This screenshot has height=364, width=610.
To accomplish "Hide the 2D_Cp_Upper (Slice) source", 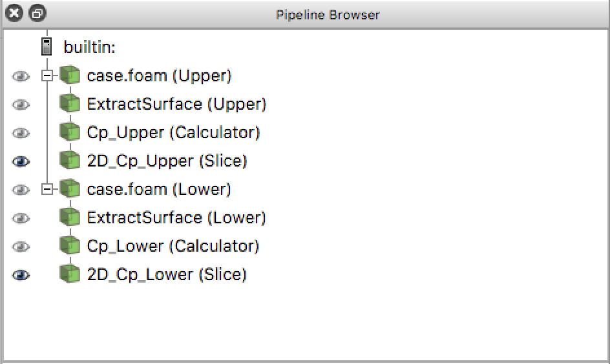I will pyautogui.click(x=21, y=161).
